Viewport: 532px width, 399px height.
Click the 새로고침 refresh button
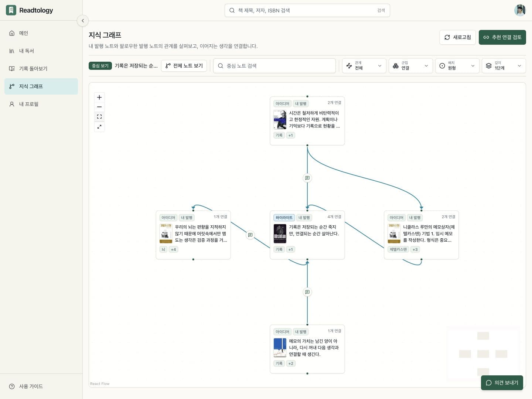click(457, 37)
